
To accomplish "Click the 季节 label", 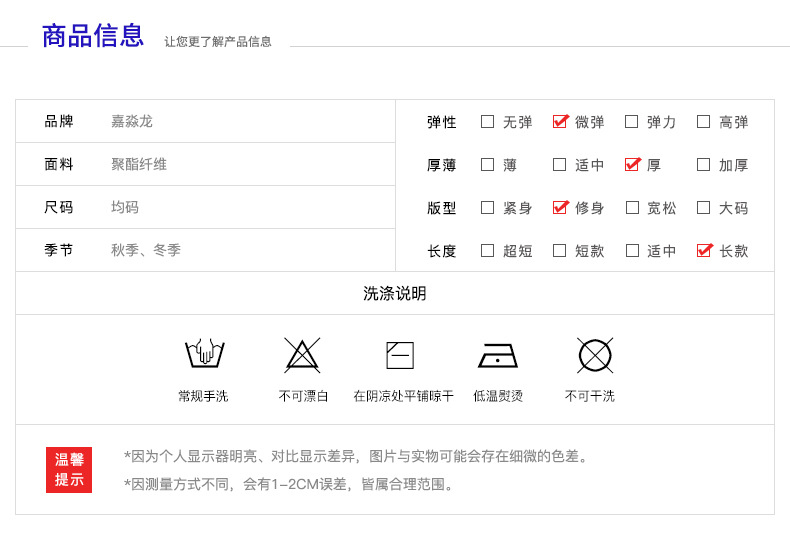I will (59, 250).
